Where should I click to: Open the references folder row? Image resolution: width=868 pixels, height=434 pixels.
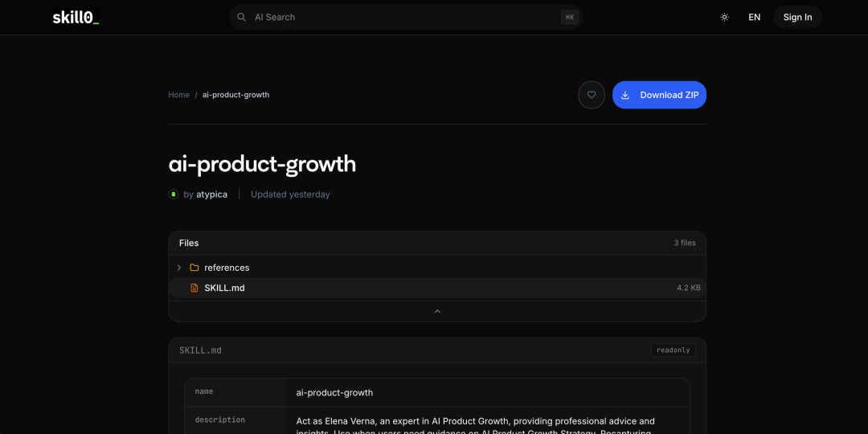[434, 268]
